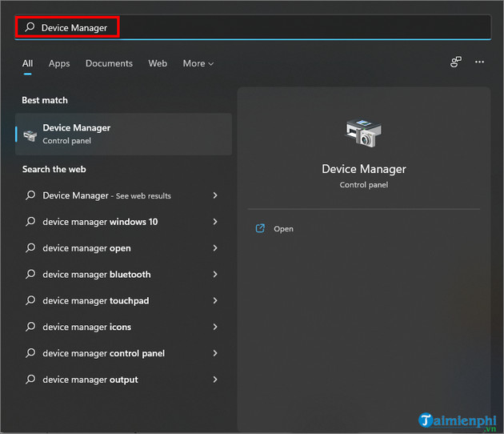Click 'Control panel' label in preview pane
This screenshot has height=434, width=504.
(x=364, y=185)
